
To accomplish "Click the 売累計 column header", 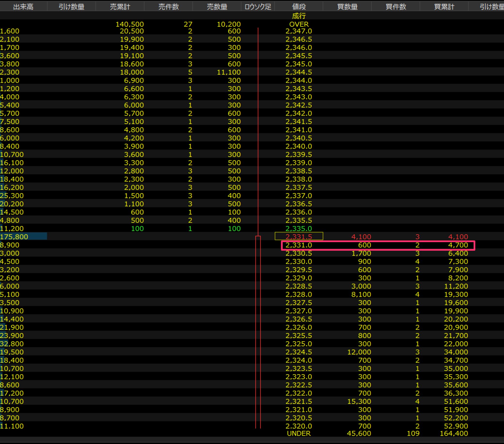I will click(x=120, y=7).
